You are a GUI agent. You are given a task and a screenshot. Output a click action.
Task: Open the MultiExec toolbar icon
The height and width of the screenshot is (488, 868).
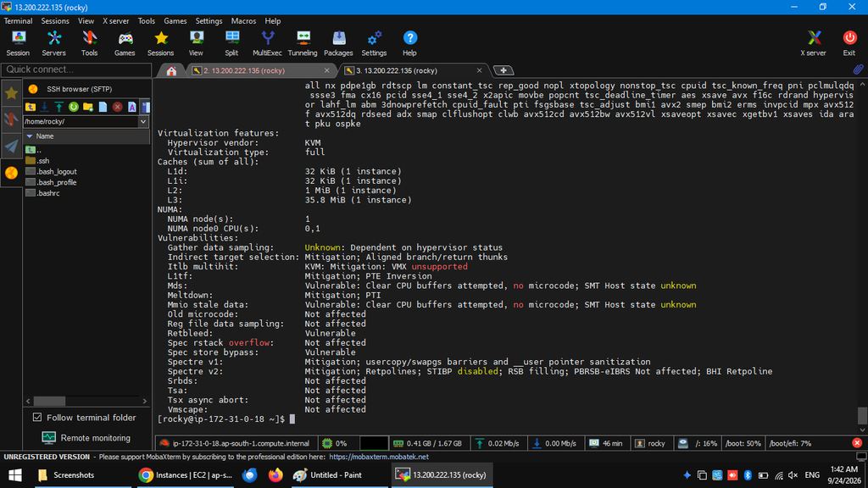267,43
